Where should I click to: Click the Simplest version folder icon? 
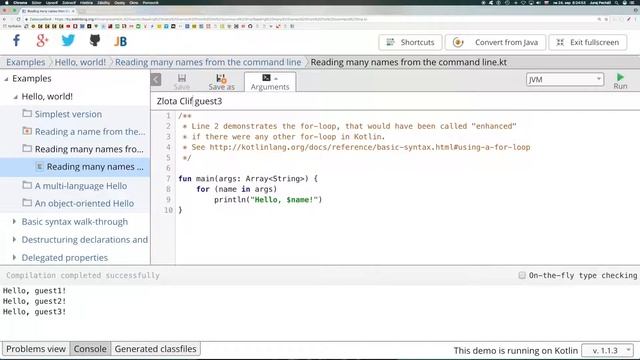click(27, 113)
